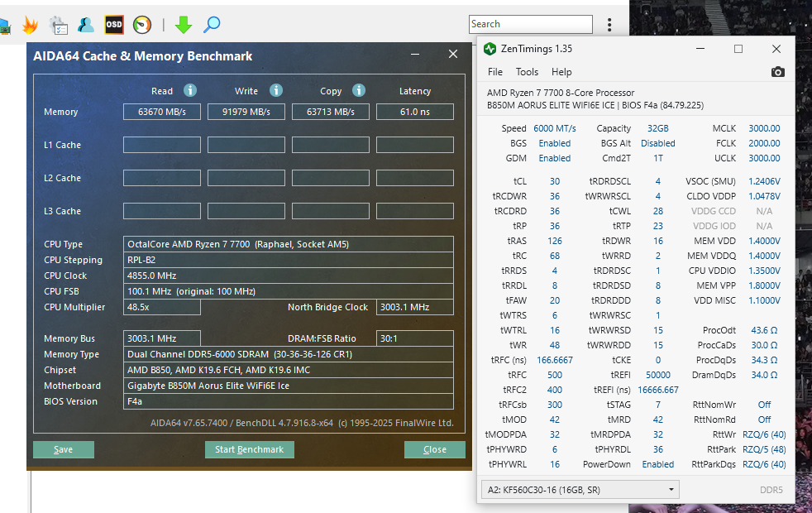Screen dimensions: 812x513
Task: Open the report wizard toolbar icon
Action: pyautogui.click(x=58, y=25)
